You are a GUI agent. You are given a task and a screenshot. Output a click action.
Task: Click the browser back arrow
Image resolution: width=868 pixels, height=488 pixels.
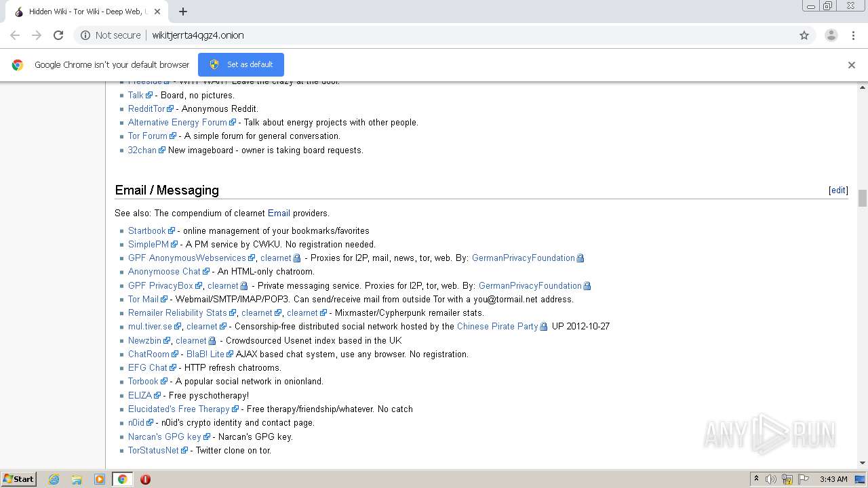[x=15, y=35]
